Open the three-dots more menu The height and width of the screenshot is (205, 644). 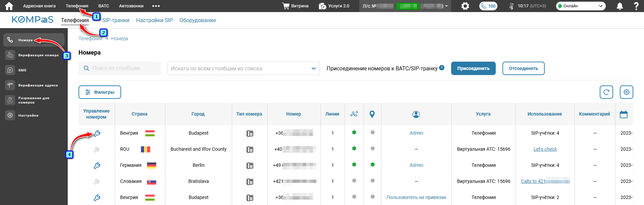coord(156,6)
